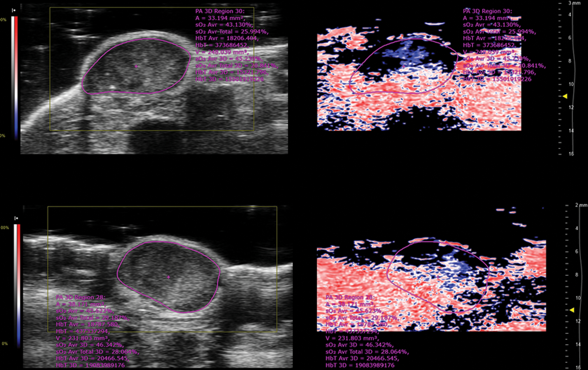Click 'HbT 3D = 19083989176' in lower B-mode image
Image resolution: width=588 pixels, height=370 pixels.
click(90, 365)
